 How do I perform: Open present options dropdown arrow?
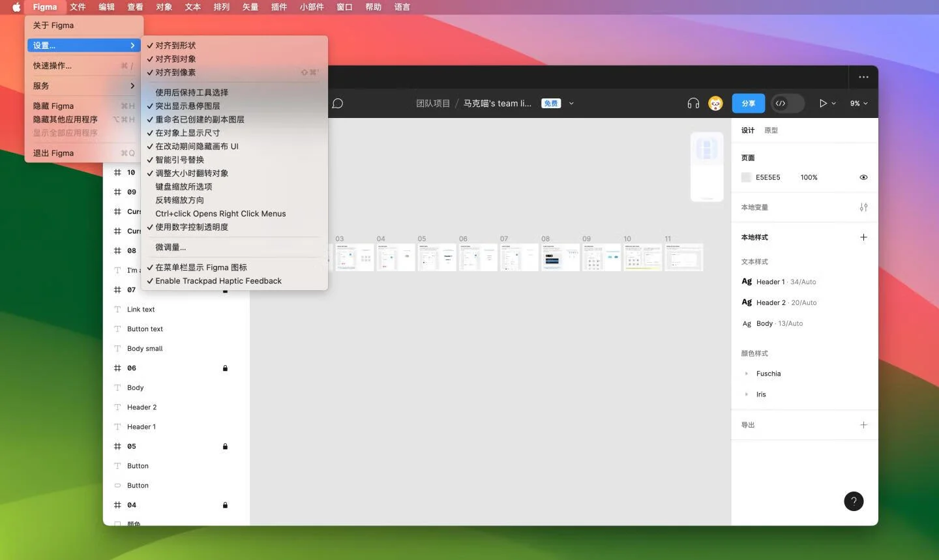click(833, 104)
